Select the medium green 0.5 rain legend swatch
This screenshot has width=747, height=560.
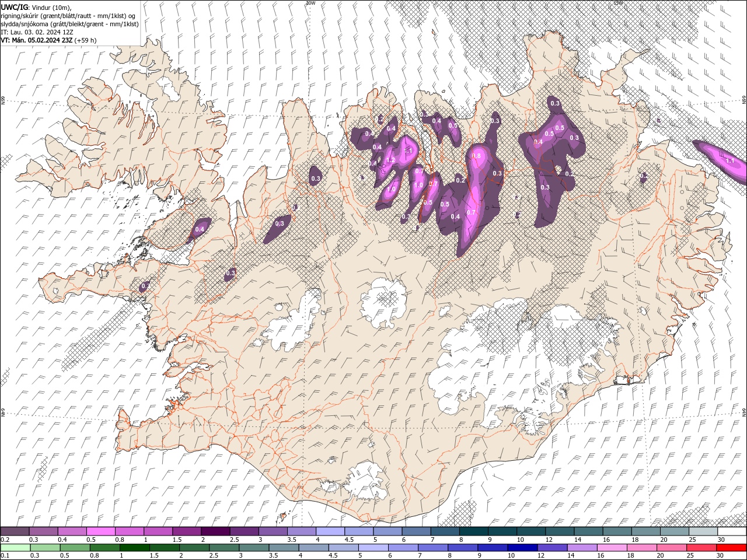(x=75, y=548)
